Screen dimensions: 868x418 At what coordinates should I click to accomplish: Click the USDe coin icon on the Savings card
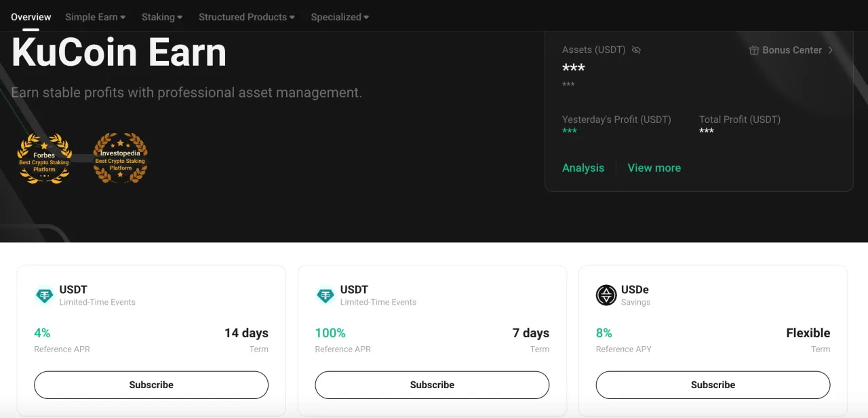[x=606, y=295]
